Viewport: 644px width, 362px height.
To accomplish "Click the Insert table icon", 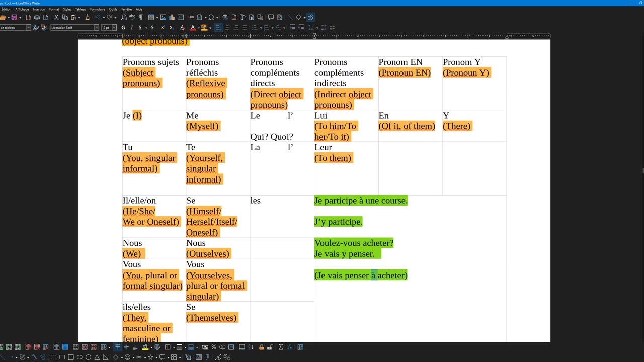I will [150, 18].
